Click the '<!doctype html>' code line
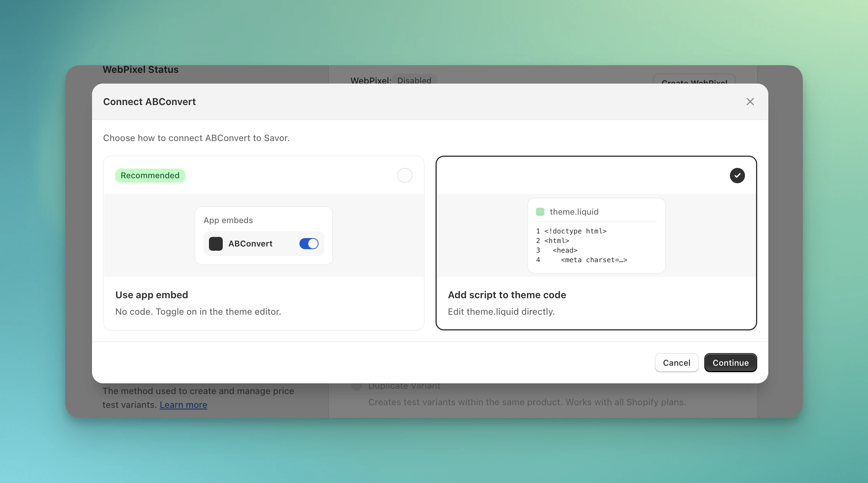This screenshot has height=483, width=868. point(575,231)
